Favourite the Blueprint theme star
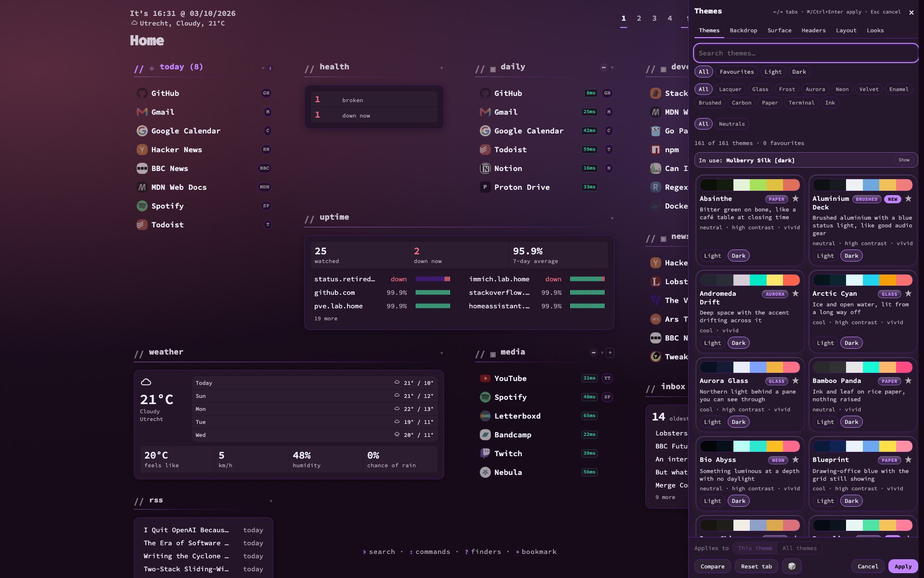 (x=908, y=460)
